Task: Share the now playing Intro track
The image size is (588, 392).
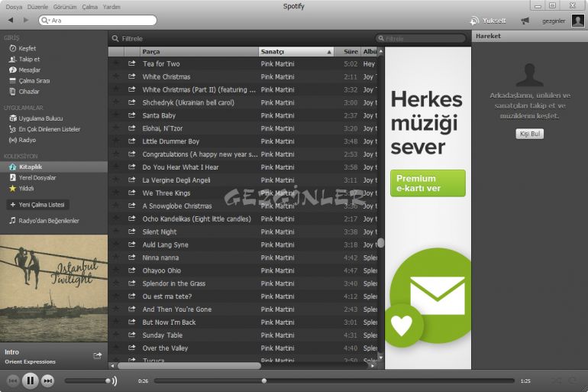Action: 98,355
